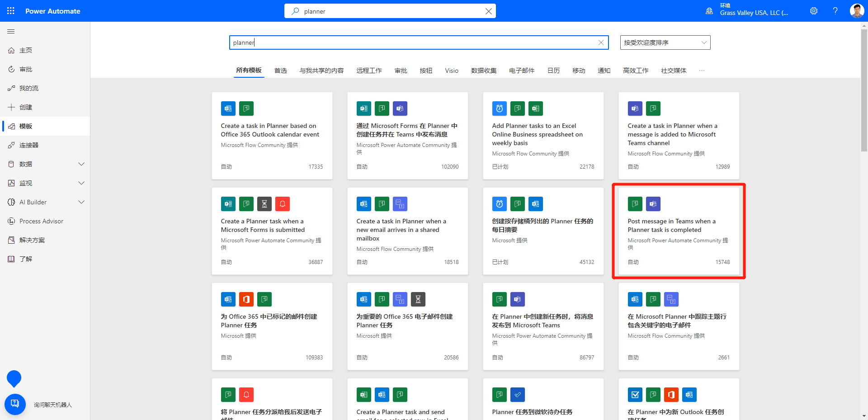Image resolution: width=868 pixels, height=420 pixels.
Task: Expand the AI Builder sidebar section
Action: point(81,202)
